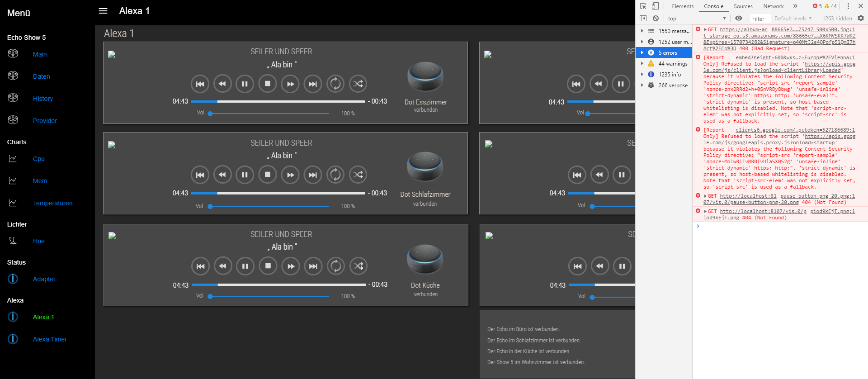Screen dimensions: 868x379
Task: Click previous track in Dot Esszimmer player
Action: point(200,84)
